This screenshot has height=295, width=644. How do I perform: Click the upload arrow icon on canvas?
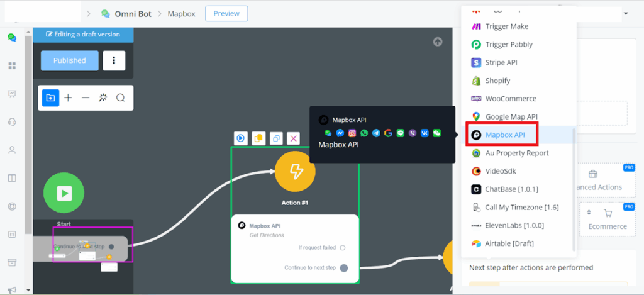(438, 42)
